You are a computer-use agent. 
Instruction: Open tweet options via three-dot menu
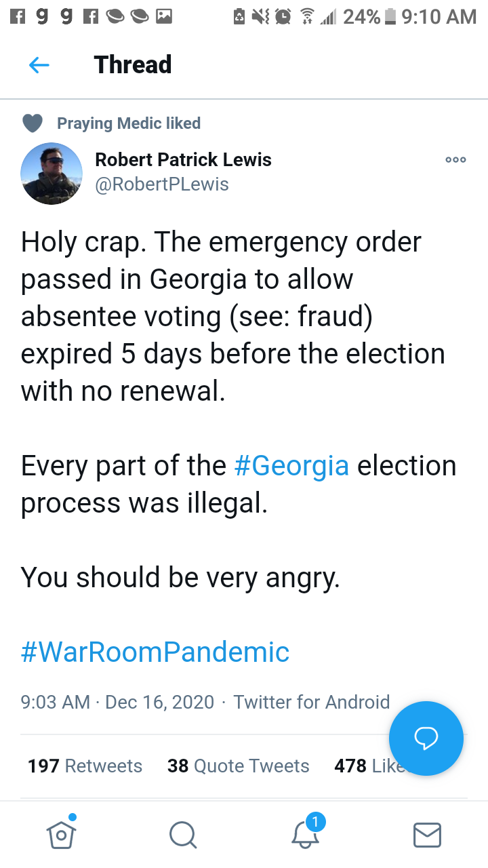(x=455, y=160)
